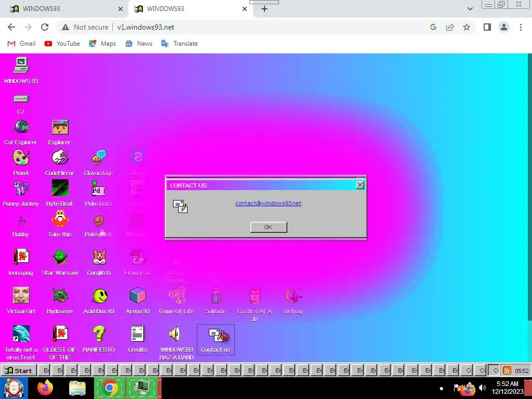Play the Star Wars.avi icon
The width and height of the screenshot is (532, 399).
(60, 262)
